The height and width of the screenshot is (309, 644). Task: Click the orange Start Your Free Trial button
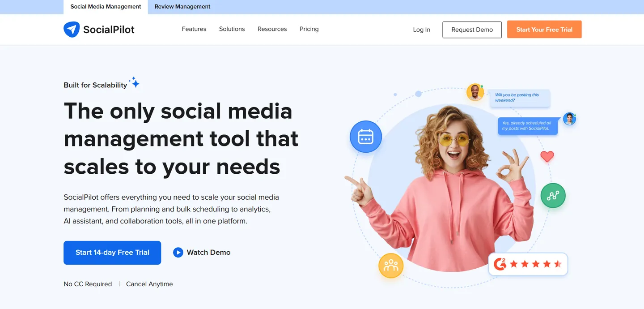pos(544,30)
